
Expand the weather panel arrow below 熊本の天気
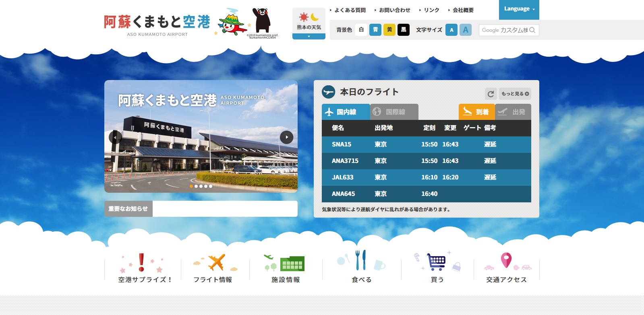pyautogui.click(x=309, y=37)
